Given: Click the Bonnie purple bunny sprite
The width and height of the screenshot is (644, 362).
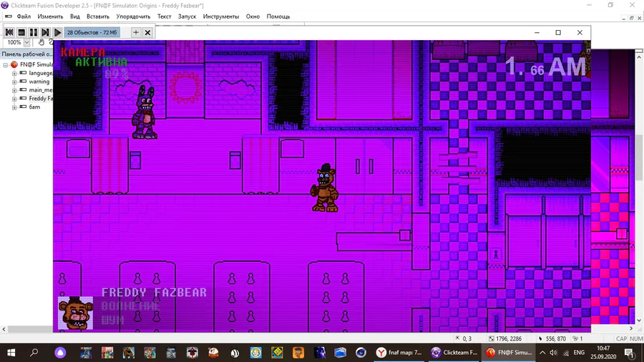Looking at the screenshot, I should [144, 112].
